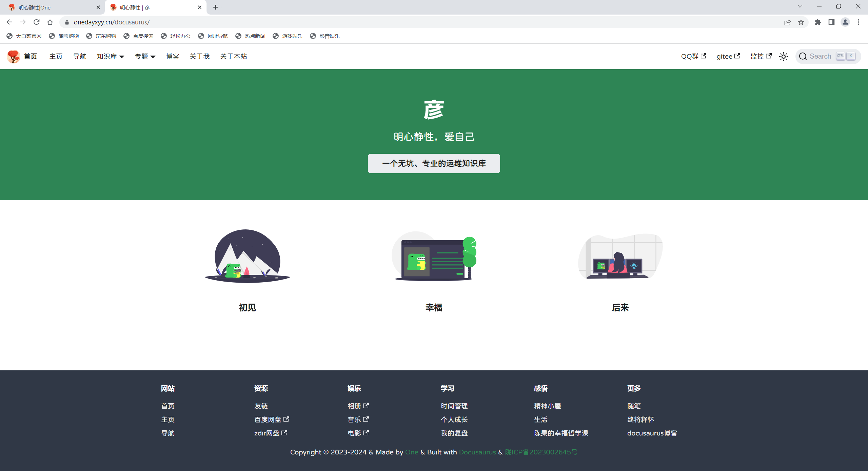The width and height of the screenshot is (868, 471).
Task: Open the tab search chevron in title bar
Action: 800,6
